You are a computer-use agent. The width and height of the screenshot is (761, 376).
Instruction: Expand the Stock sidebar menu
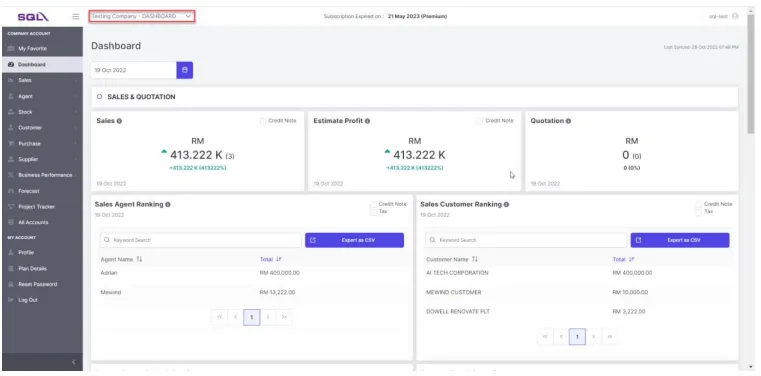[42, 112]
